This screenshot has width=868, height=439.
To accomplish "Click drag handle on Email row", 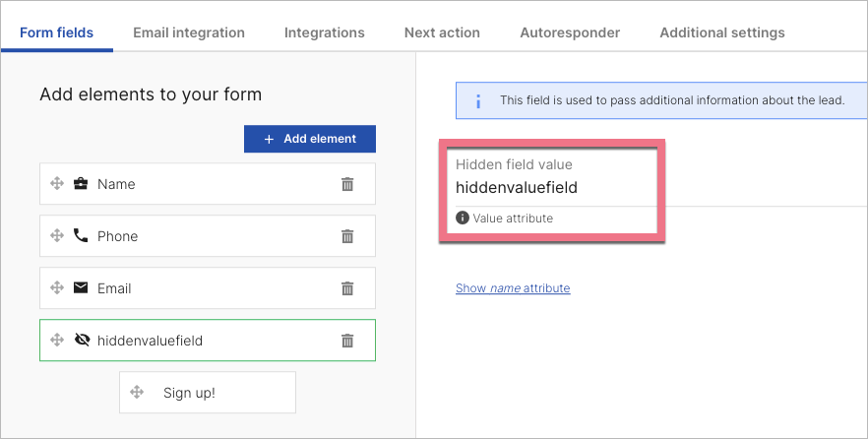I will 57,288.
